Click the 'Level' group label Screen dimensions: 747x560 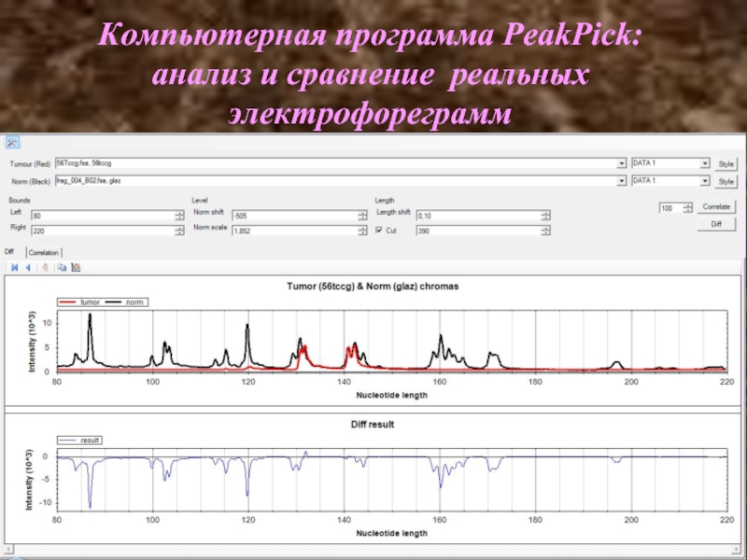pyautogui.click(x=200, y=201)
